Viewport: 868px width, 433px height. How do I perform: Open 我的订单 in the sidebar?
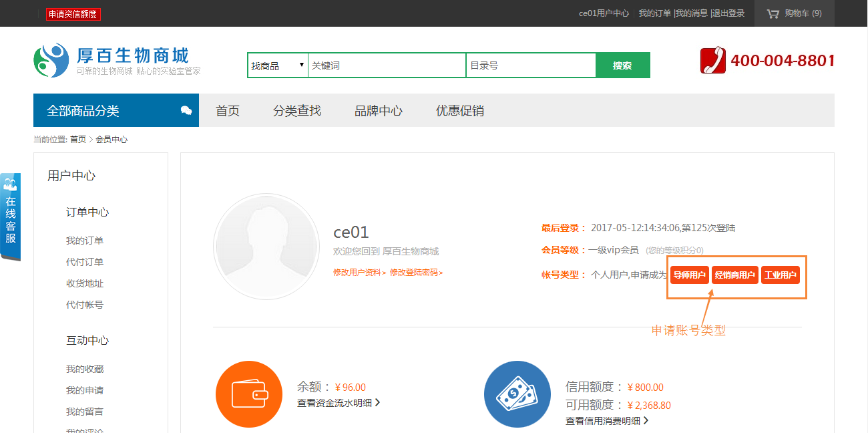tap(85, 241)
